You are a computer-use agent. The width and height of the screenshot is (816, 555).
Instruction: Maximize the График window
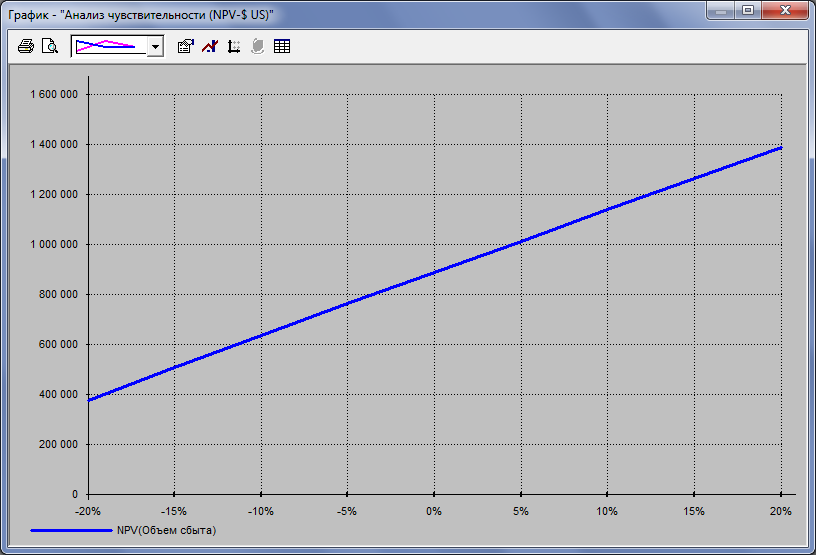(x=748, y=10)
